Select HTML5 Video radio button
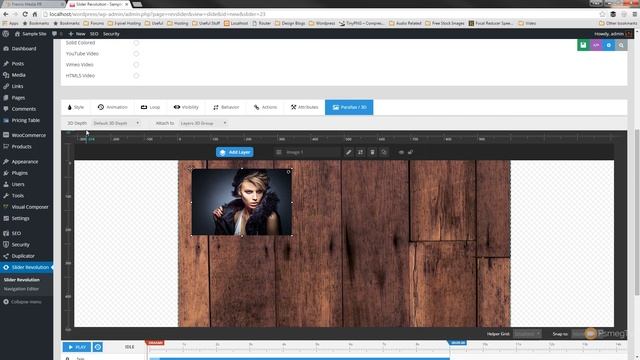This screenshot has width=640, height=360. coord(136,76)
